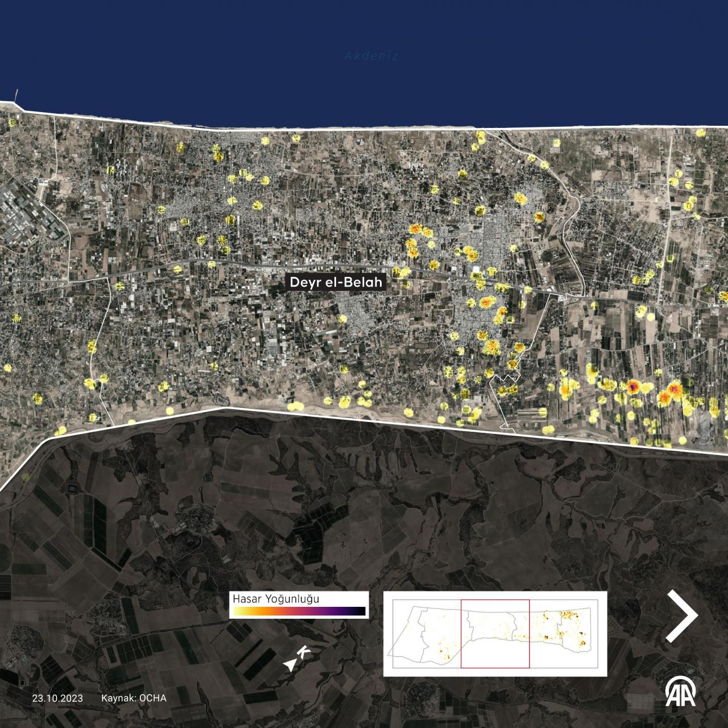
Task: Click the orange hotspot just below Deyr el-Belah's main road
Action: 487,302
